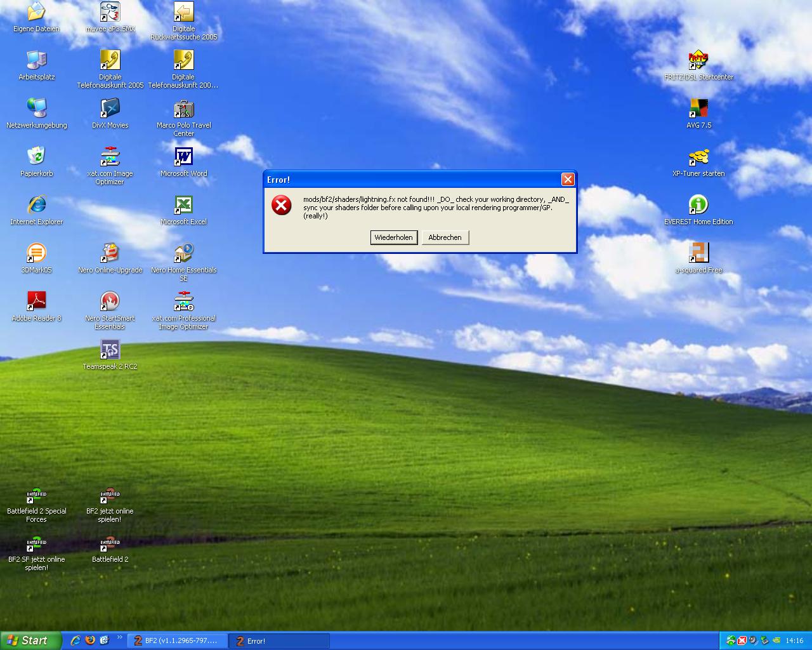Expand the Quick Launch overflow chevron
The height and width of the screenshot is (650, 812).
pyautogui.click(x=119, y=638)
